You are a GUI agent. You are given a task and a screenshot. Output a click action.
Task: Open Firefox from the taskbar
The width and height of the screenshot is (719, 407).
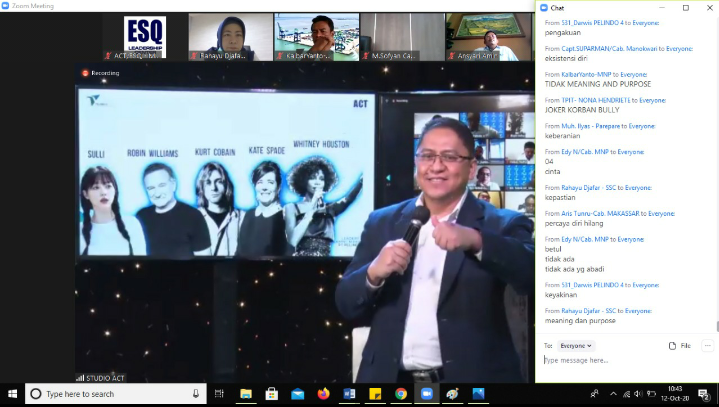tap(323, 394)
